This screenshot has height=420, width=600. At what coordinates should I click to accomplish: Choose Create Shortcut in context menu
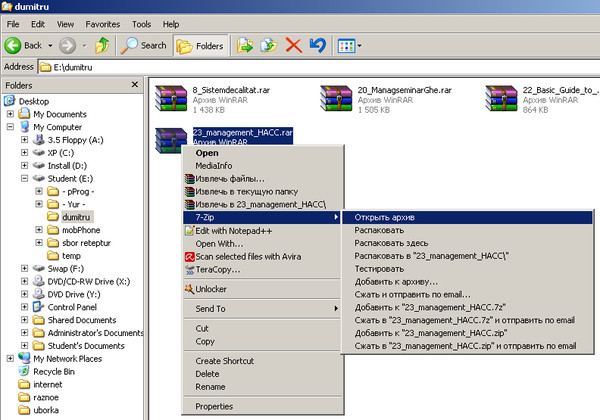[262, 361]
